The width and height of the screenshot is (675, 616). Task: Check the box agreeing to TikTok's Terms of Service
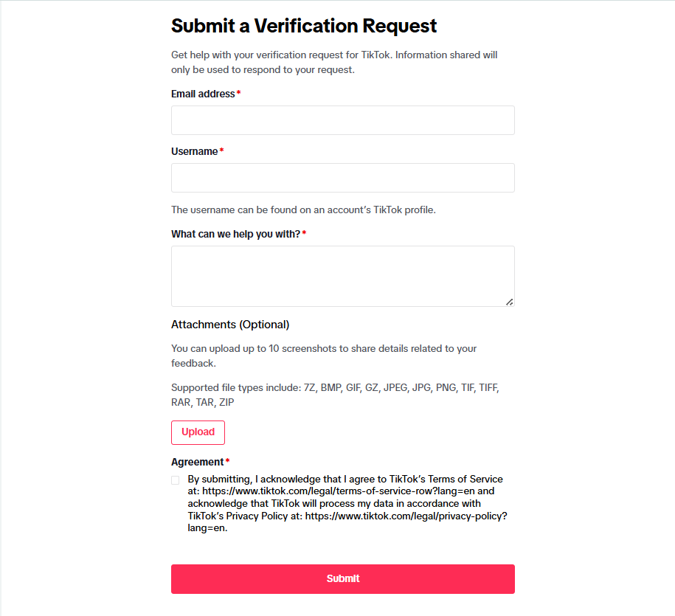coord(175,480)
